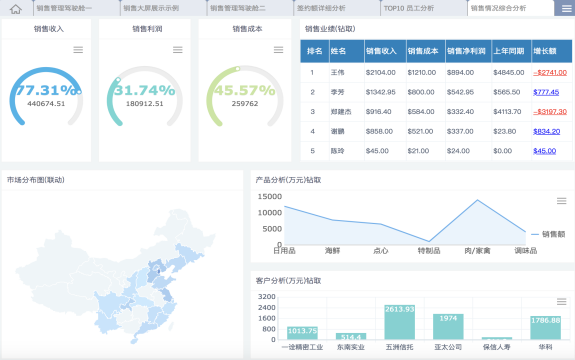Click the value 180912.51

pyautogui.click(x=144, y=104)
